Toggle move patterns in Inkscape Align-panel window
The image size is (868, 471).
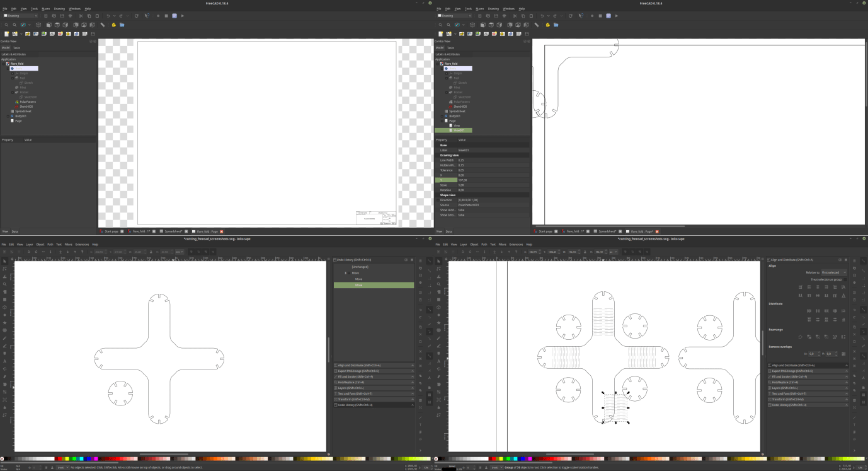646,252
